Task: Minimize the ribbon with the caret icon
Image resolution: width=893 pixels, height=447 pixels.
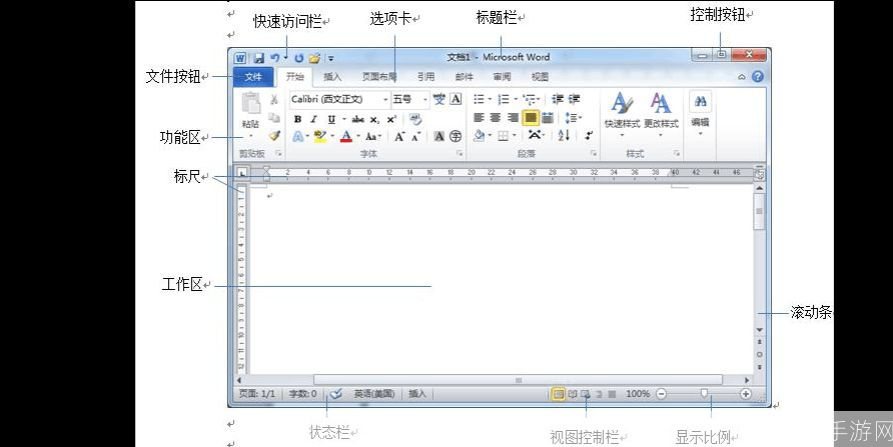Action: [742, 77]
